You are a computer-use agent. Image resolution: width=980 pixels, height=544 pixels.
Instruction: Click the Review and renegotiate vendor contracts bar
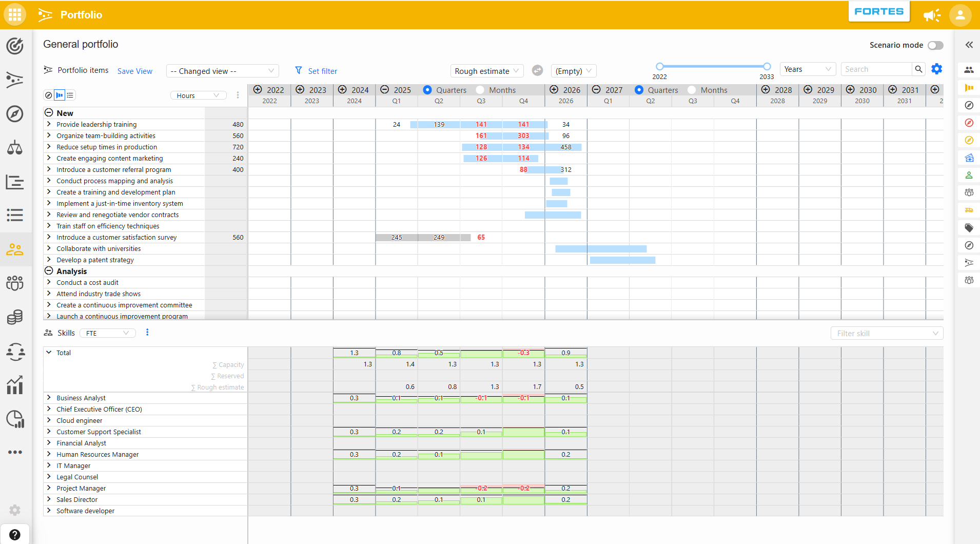coord(553,215)
